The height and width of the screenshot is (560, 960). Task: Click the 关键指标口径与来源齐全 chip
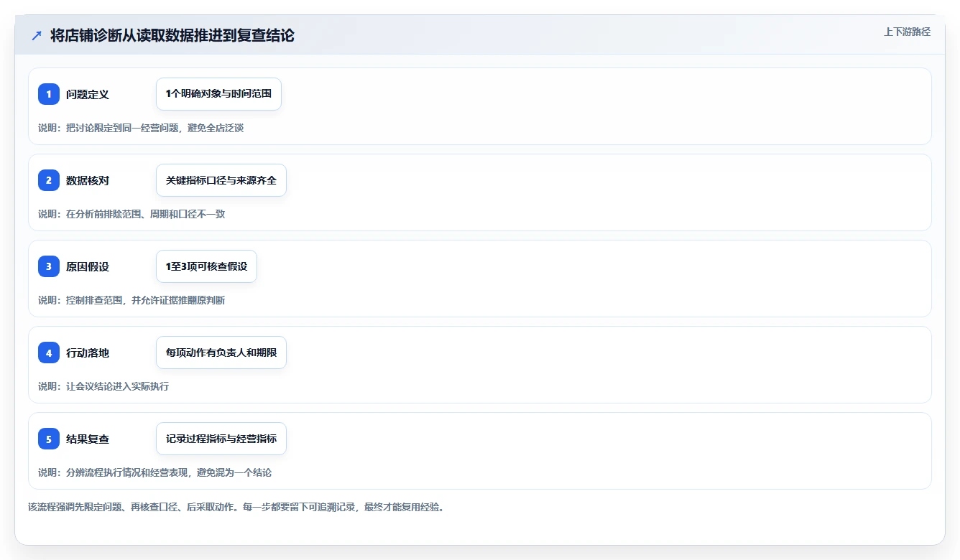[221, 180]
